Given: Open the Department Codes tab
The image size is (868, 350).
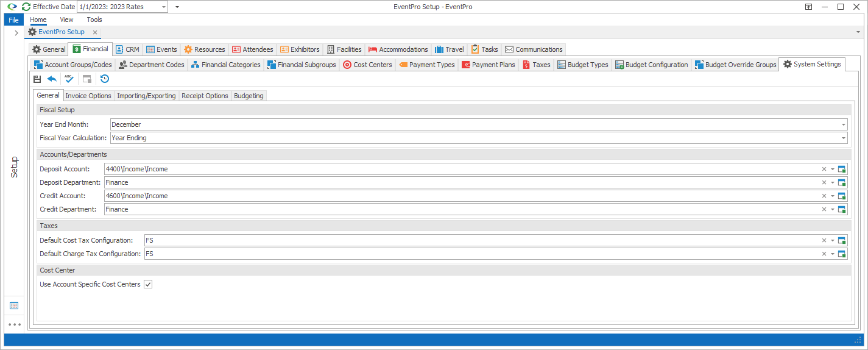Looking at the screenshot, I should tap(152, 65).
